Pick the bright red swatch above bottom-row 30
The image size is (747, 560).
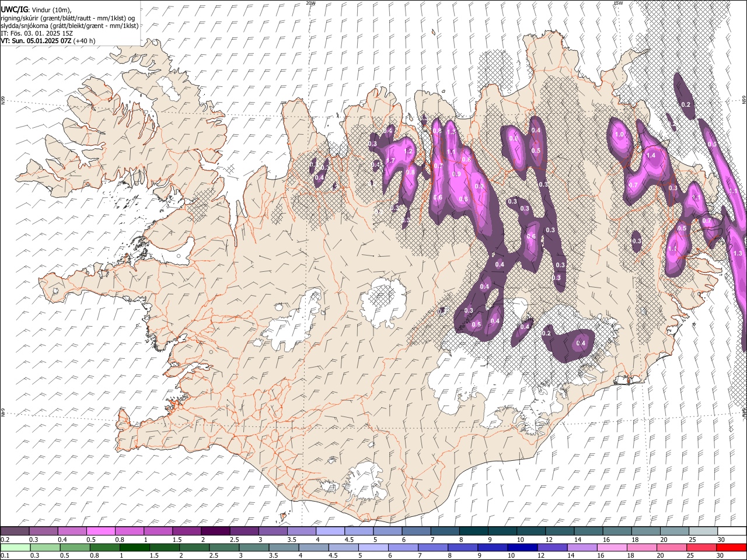pyautogui.click(x=731, y=548)
